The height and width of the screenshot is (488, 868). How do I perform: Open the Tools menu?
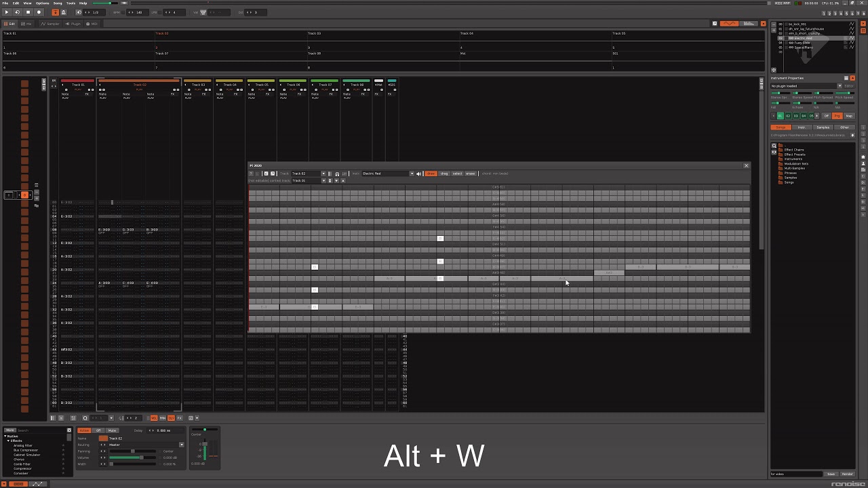[x=71, y=3]
